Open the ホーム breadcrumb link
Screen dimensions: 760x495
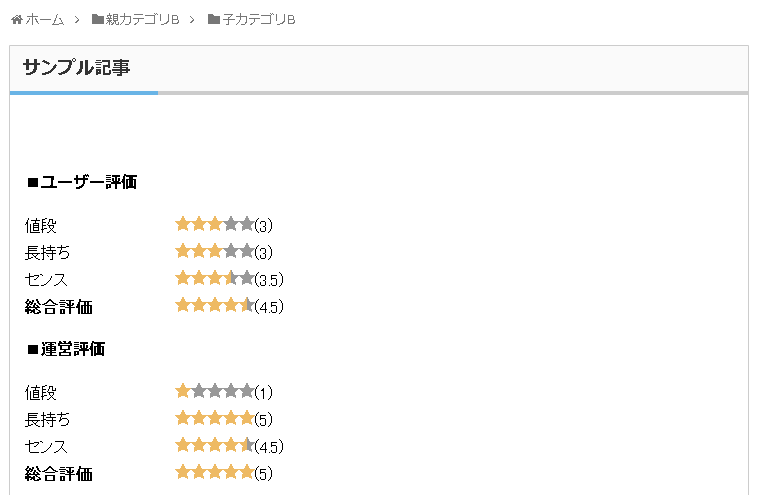(x=44, y=20)
